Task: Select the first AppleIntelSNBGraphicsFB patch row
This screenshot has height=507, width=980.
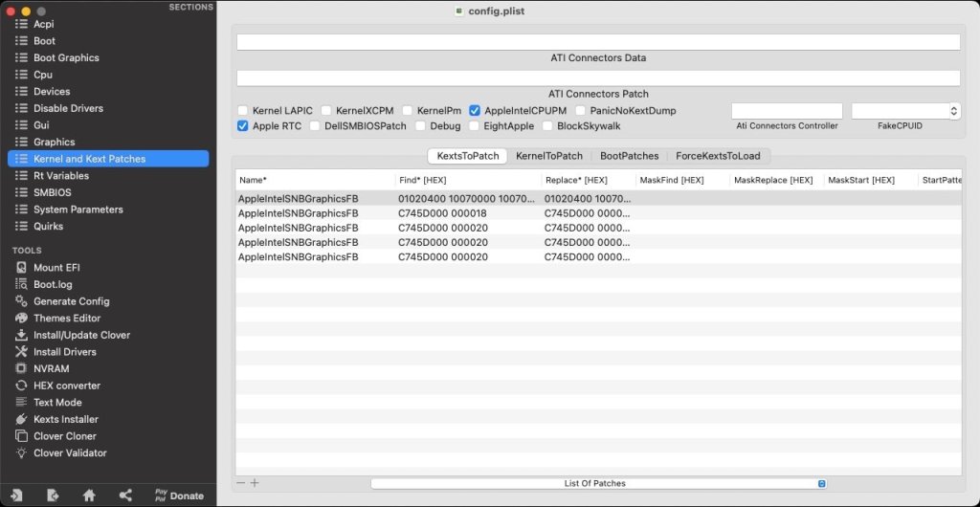Action: 383,199
